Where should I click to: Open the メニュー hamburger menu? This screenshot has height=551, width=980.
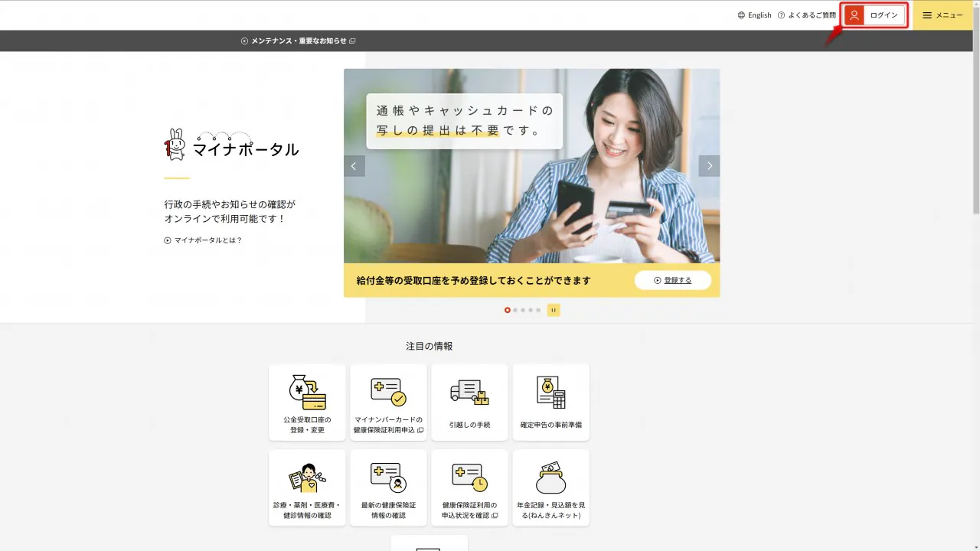tap(942, 15)
